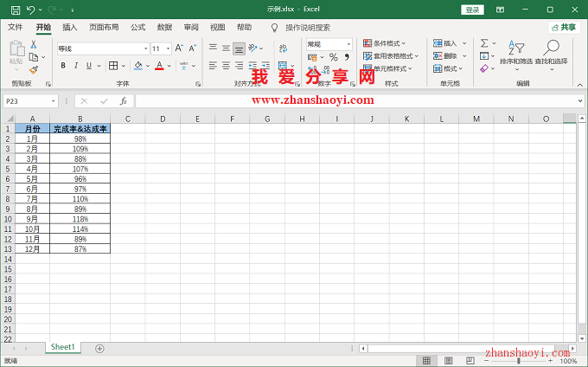This screenshot has height=367, width=588.
Task: Click the Copy icon in clipboard group
Action: click(x=34, y=57)
